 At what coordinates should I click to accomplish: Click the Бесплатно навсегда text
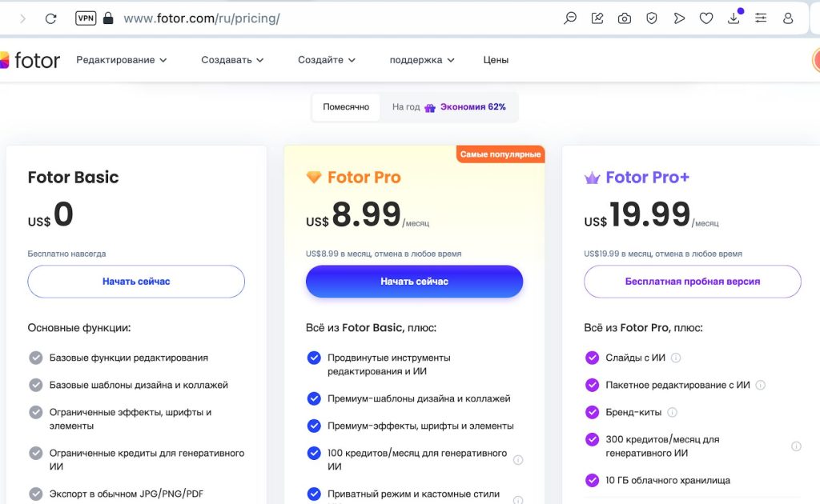[66, 254]
